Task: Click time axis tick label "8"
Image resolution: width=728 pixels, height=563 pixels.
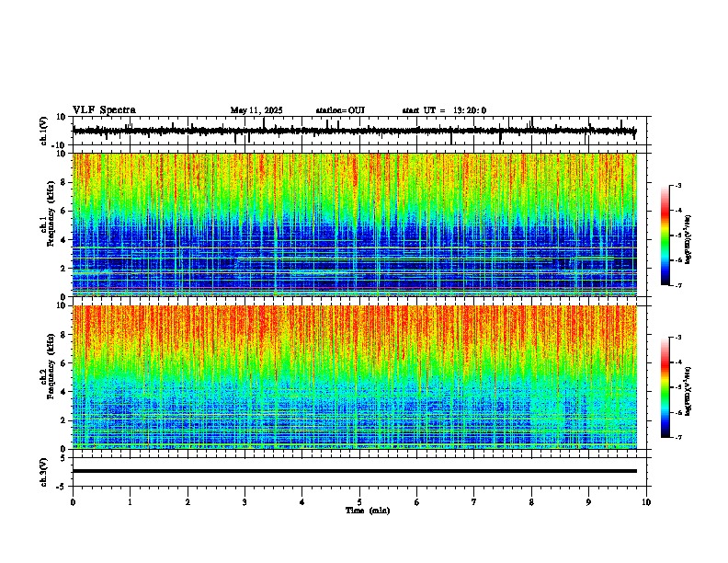Action: pos(531,502)
